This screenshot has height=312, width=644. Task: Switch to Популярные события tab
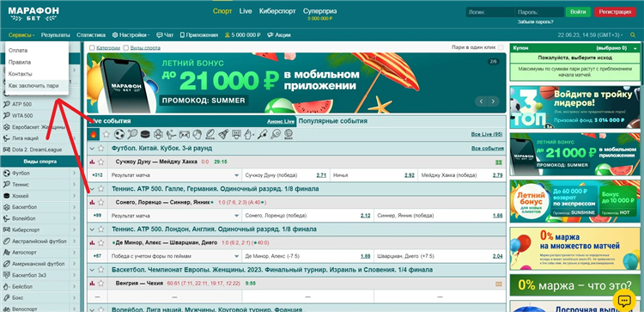332,121
